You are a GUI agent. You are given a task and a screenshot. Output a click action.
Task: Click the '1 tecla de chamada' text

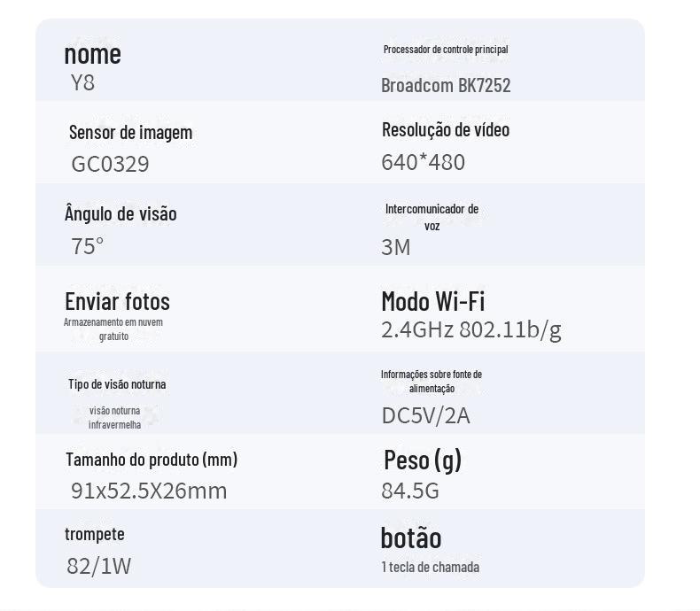pos(431,568)
